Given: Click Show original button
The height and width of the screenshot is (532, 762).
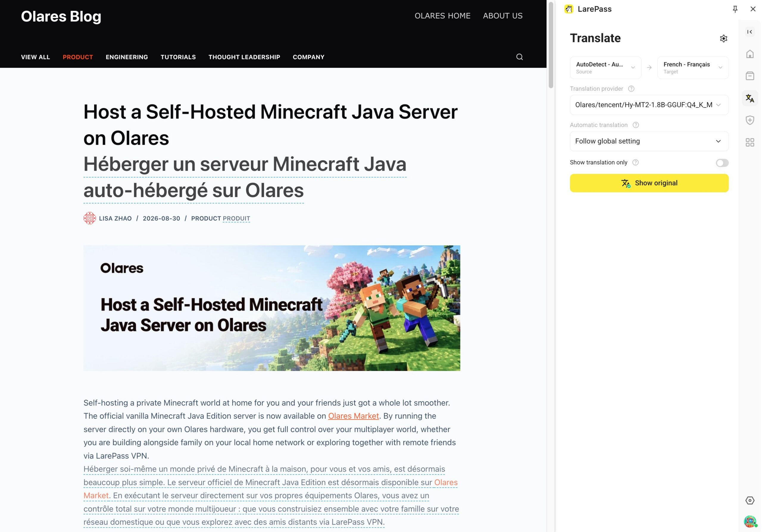Looking at the screenshot, I should click(649, 183).
